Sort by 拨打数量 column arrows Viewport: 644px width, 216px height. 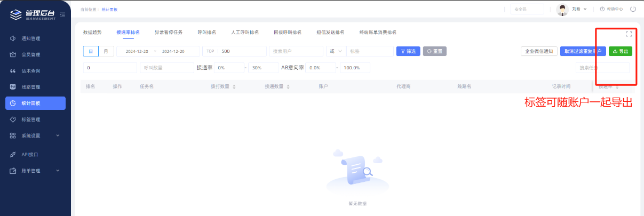coord(234,86)
